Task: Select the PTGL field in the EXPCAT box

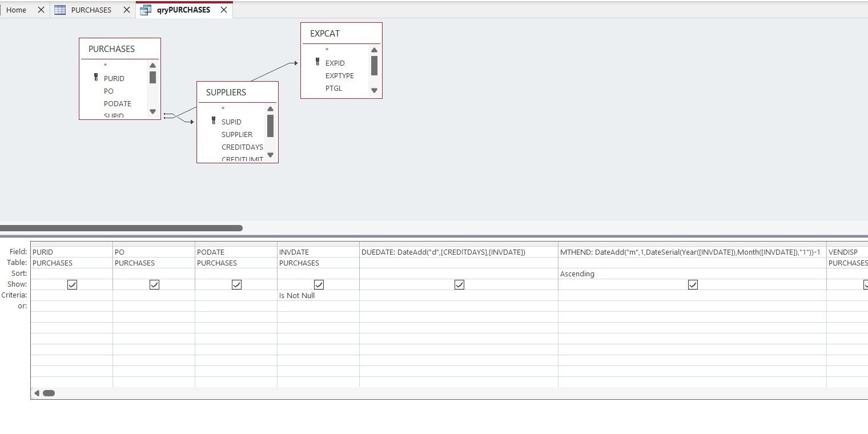Action: [x=333, y=88]
